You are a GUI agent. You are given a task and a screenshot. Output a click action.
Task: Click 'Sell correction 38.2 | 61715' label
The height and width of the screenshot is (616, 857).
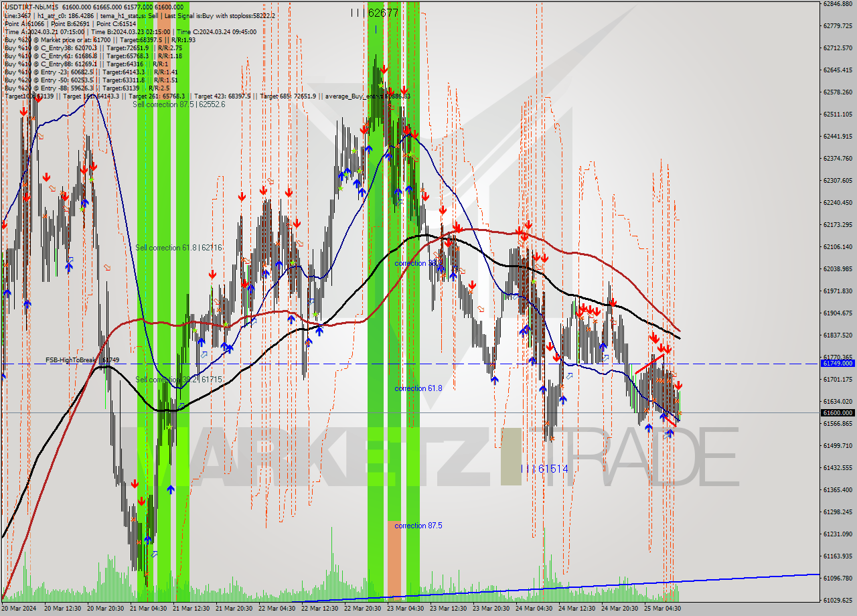click(178, 380)
